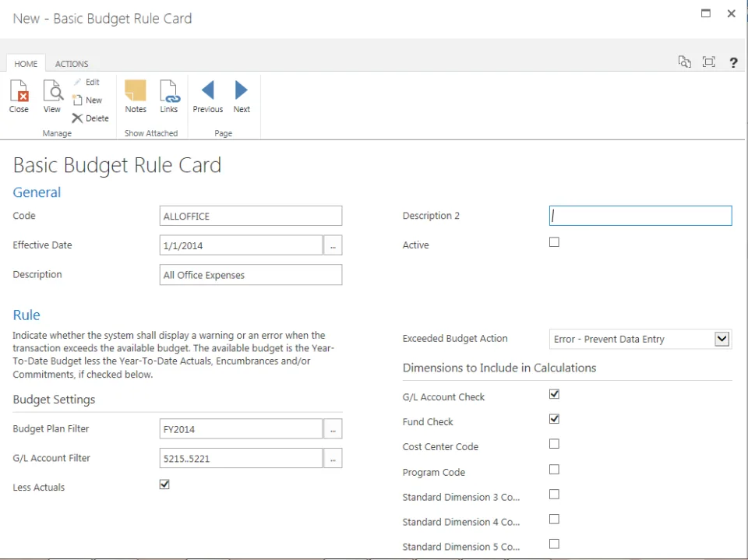The width and height of the screenshot is (748, 560).
Task: Uncheck Fund Check
Action: tap(554, 419)
